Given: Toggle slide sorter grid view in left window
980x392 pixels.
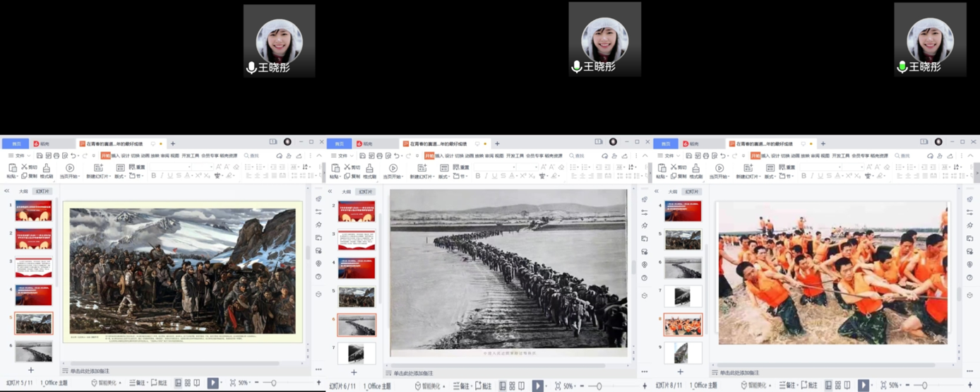Looking at the screenshot, I should (187, 383).
